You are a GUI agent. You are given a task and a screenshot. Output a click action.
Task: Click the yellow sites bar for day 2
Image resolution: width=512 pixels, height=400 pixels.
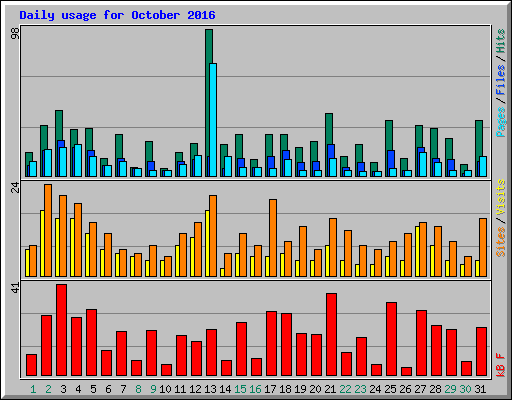(42, 243)
